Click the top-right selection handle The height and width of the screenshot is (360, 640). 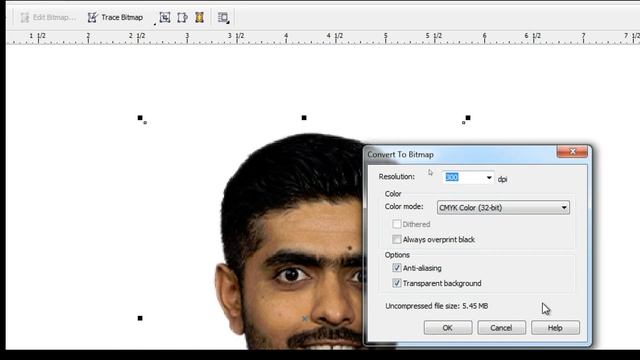tap(468, 118)
